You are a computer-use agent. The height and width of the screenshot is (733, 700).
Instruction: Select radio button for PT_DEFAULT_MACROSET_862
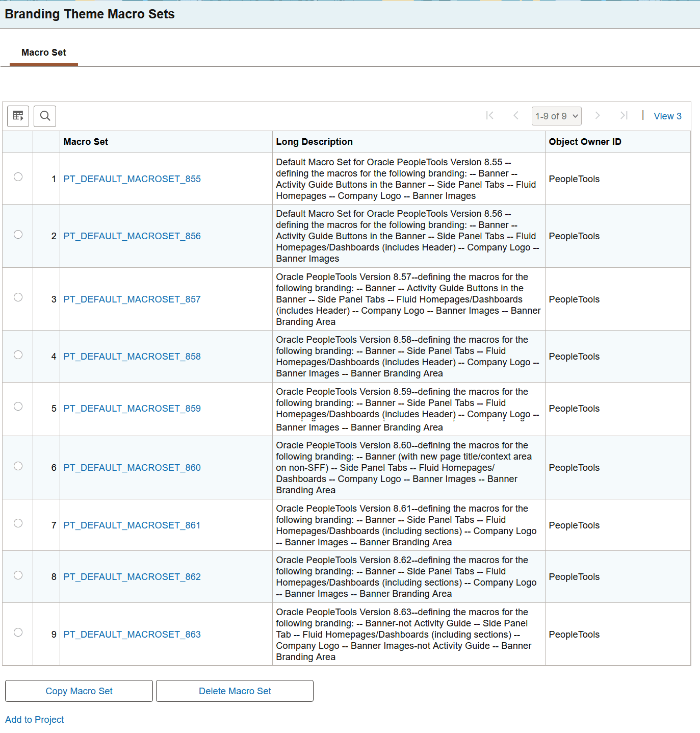click(18, 575)
